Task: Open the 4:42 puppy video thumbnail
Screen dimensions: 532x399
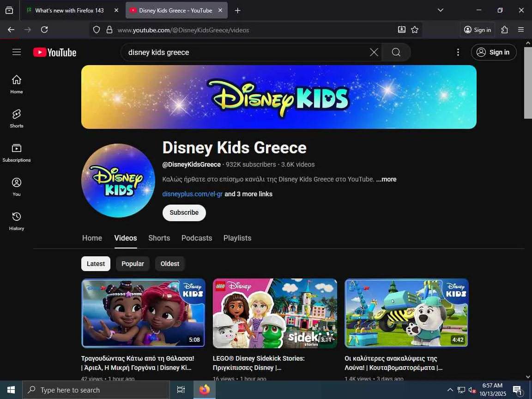Action: coord(406,313)
